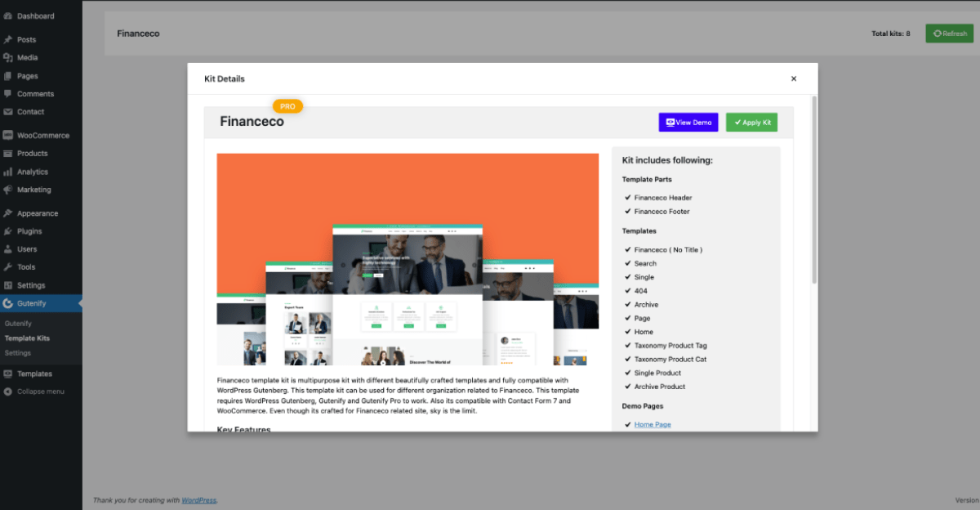Click the Refresh button

(x=949, y=34)
